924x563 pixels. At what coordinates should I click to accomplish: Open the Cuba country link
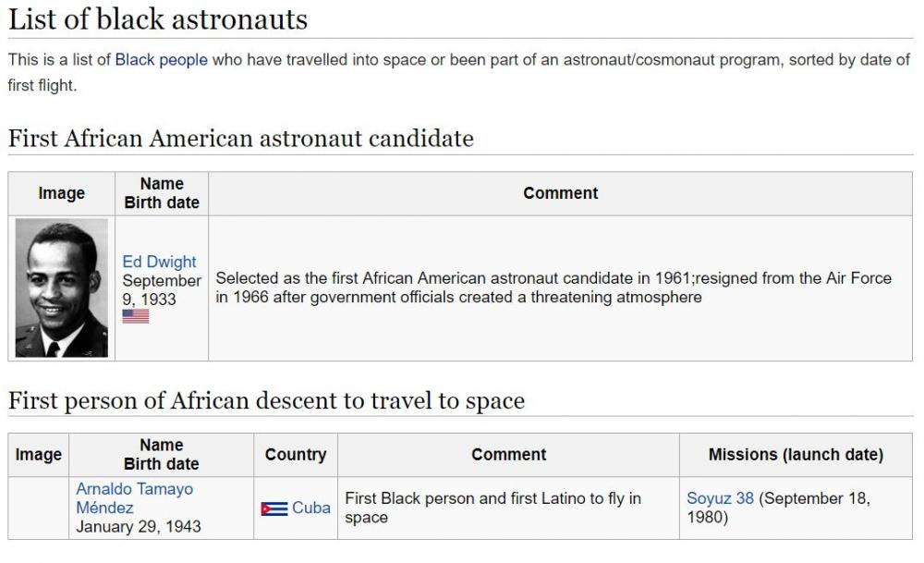click(311, 508)
